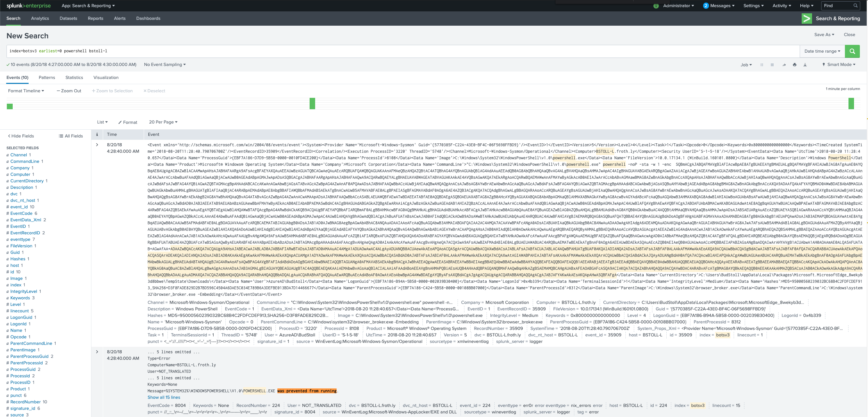Open the Job dropdown menu
The width and height of the screenshot is (868, 417).
point(746,65)
